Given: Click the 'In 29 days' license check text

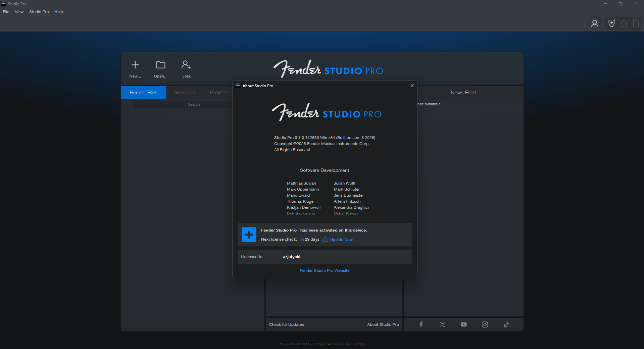Looking at the screenshot, I should coord(310,239).
